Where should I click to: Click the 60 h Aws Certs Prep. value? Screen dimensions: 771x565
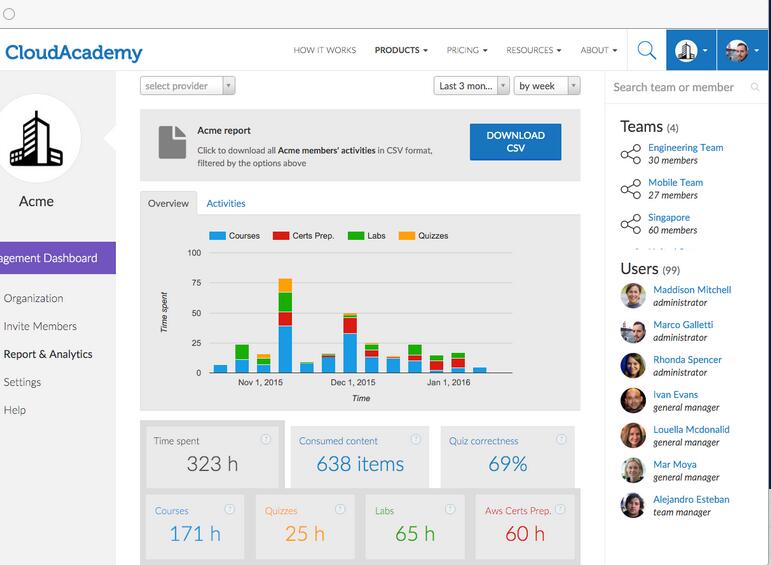point(525,534)
